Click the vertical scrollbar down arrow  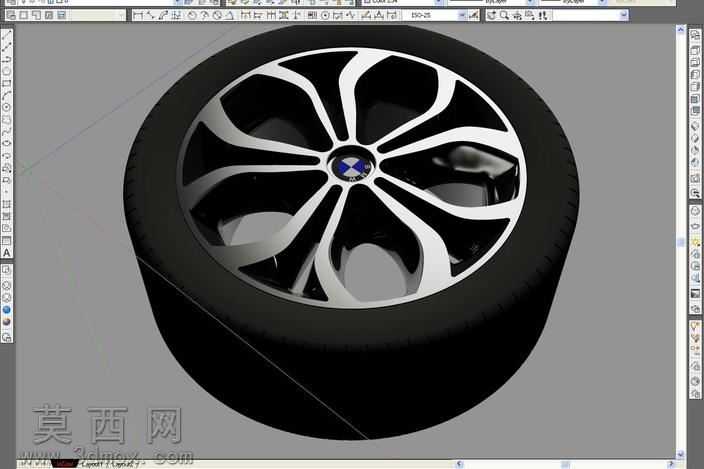[x=680, y=454]
